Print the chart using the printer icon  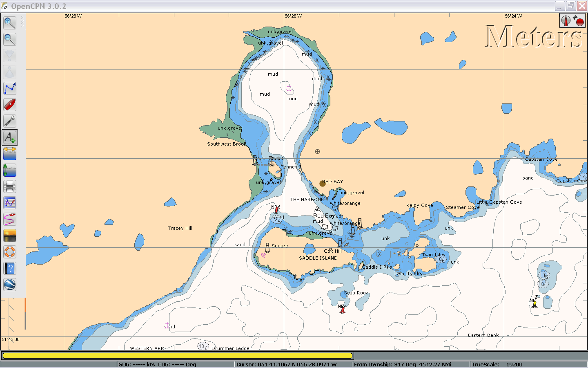pos(10,186)
